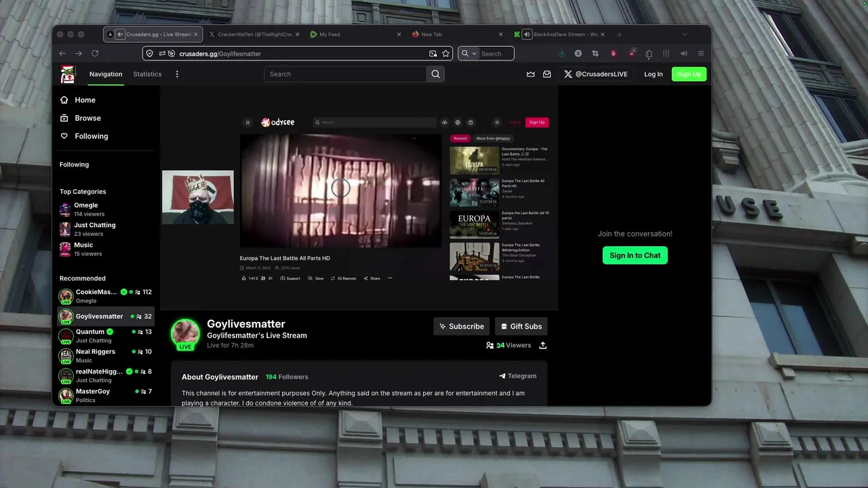
Task: Mute the BlackAssDave Stream tab speaker icon
Action: tap(526, 35)
